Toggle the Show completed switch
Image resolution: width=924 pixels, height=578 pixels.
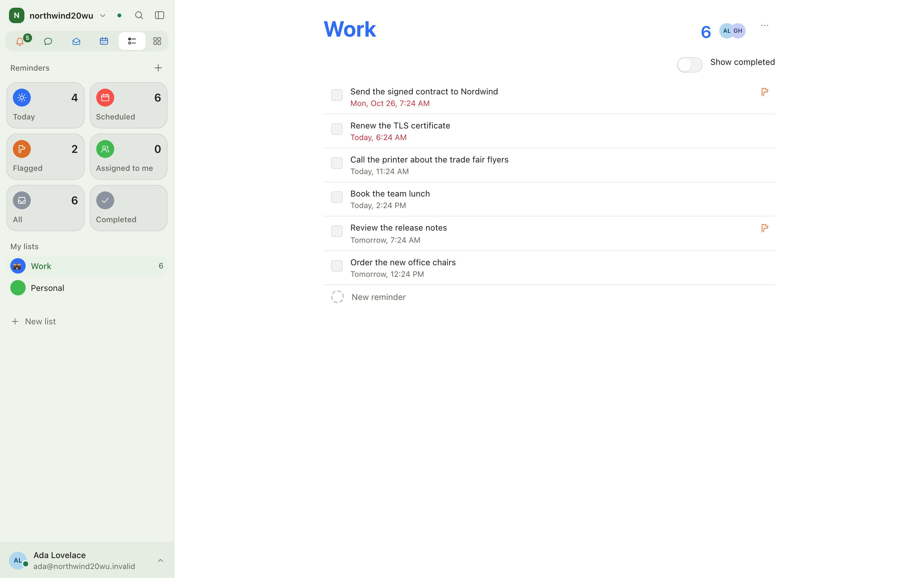tap(689, 65)
